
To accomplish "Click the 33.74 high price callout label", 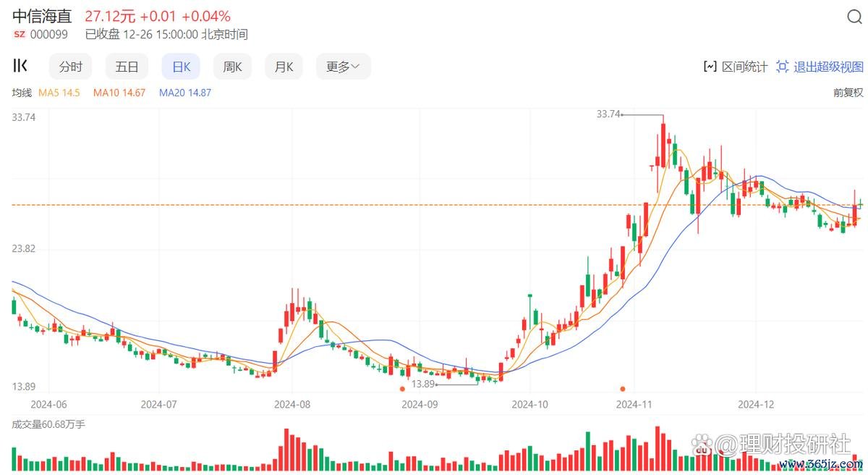I will [608, 114].
